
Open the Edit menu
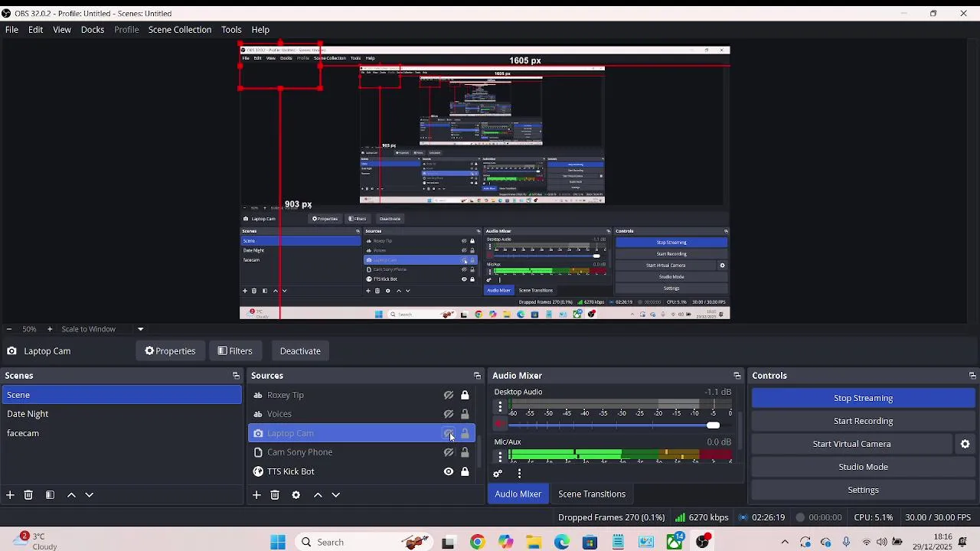(x=36, y=30)
